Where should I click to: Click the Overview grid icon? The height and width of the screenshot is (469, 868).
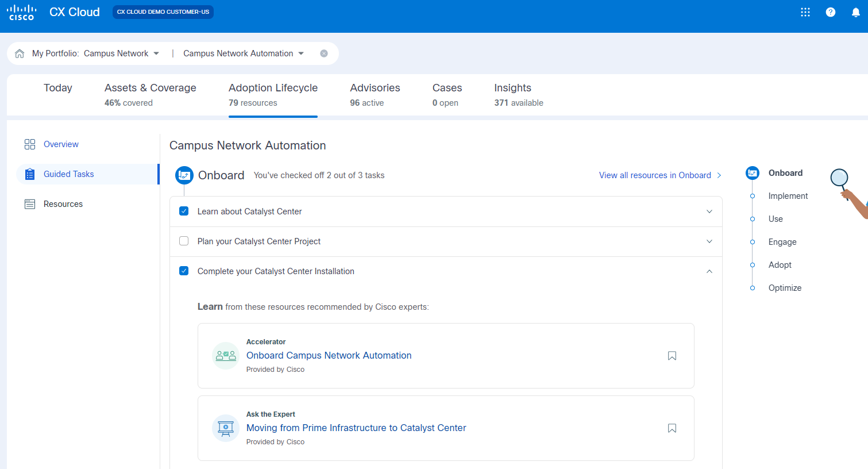[x=30, y=144]
